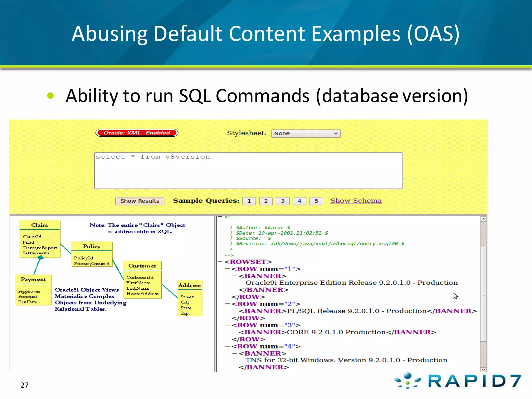Click the vertical scrollbar thumb in results pane
Viewport: 532px width, 399px height.
click(483, 294)
